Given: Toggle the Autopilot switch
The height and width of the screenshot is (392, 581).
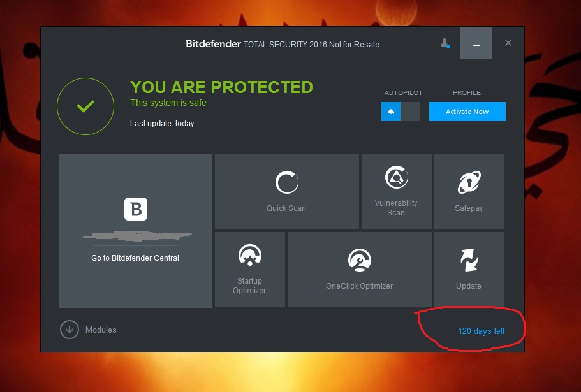Looking at the screenshot, I should click(x=400, y=112).
